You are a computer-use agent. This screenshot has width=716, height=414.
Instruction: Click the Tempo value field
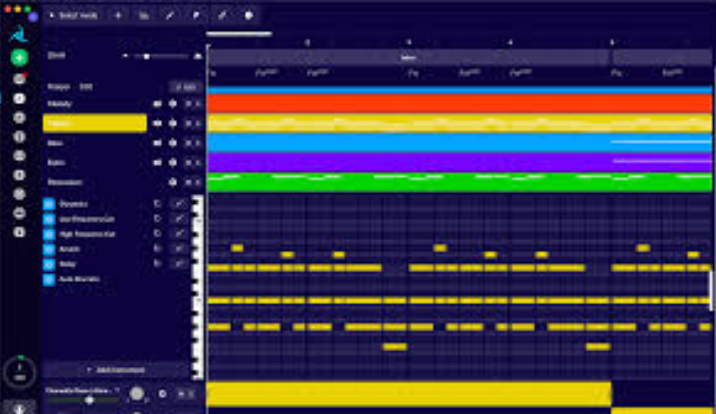[86, 87]
